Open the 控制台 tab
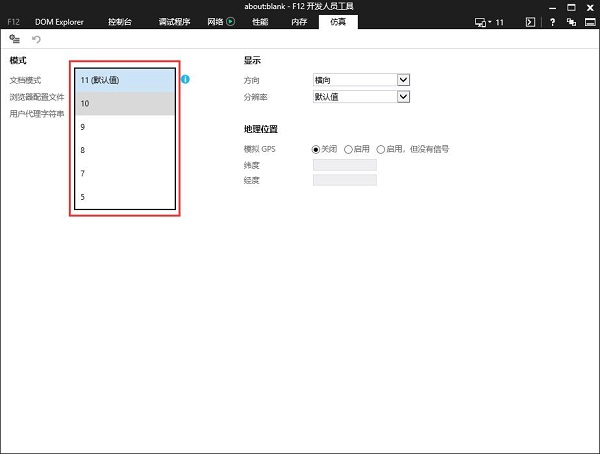Image resolution: width=600 pixels, height=454 pixels. click(120, 22)
